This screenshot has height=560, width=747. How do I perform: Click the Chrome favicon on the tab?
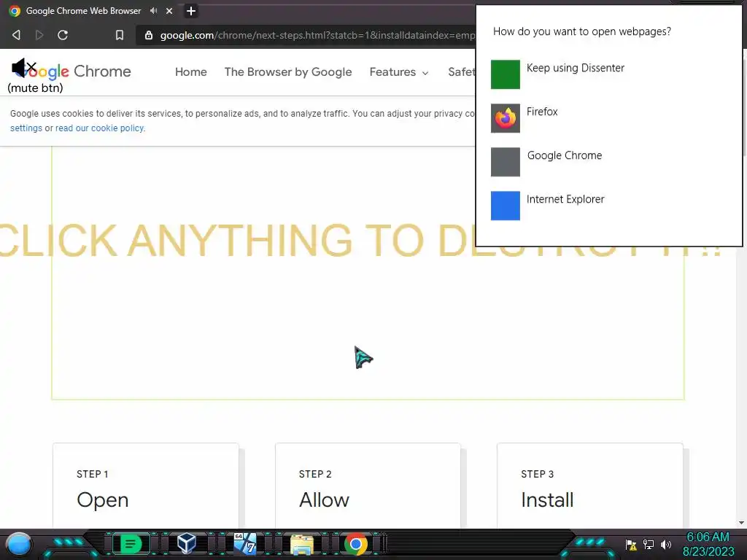coord(15,11)
